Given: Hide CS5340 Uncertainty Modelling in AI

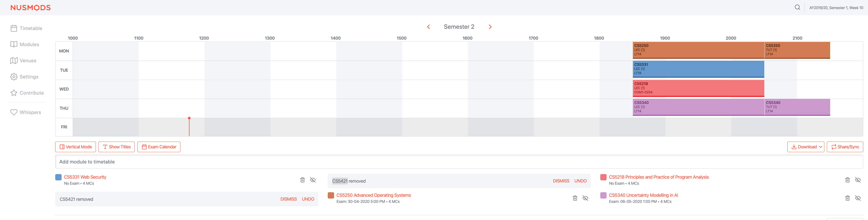Looking at the screenshot, I should 858,198.
